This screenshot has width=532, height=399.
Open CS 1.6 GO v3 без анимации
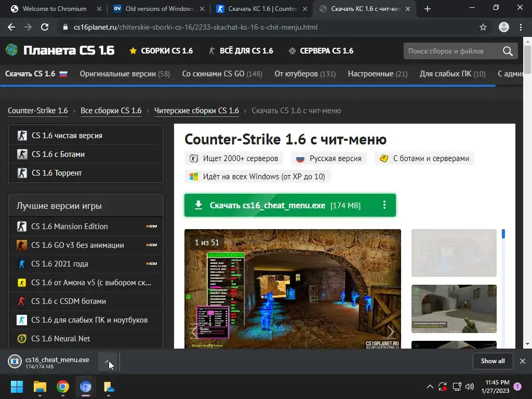pyautogui.click(x=86, y=245)
